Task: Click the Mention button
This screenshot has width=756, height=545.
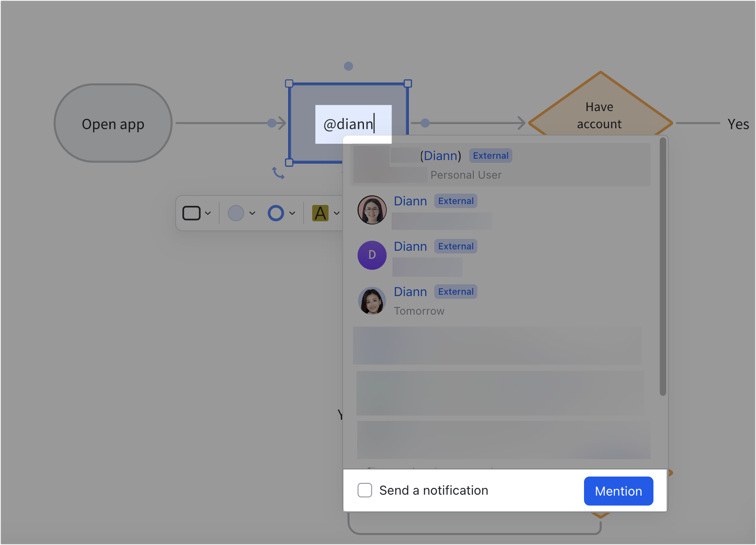Action: click(618, 491)
